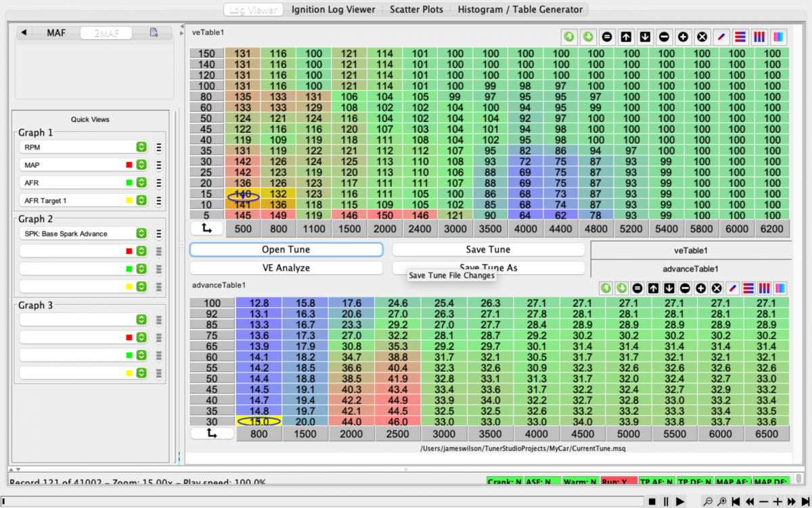Open the AFR Target 1 dropdown
Viewport: 812px width, 508px height.
pyautogui.click(x=141, y=200)
